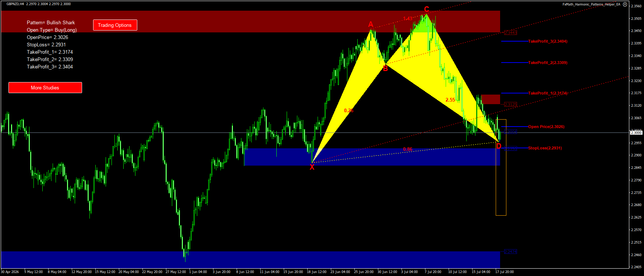The height and width of the screenshot is (276, 644).
Task: Click the 1.43 ratio label
Action: 407,19
